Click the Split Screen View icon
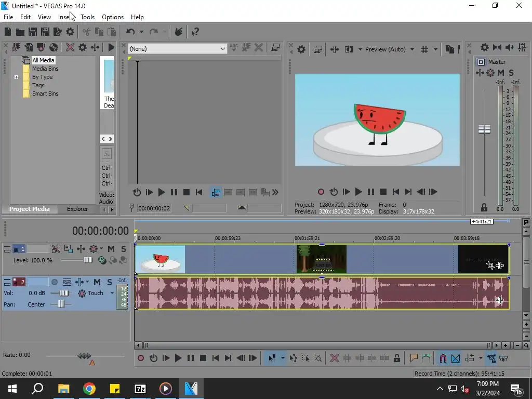Image resolution: width=532 pixels, height=399 pixels. click(349, 49)
